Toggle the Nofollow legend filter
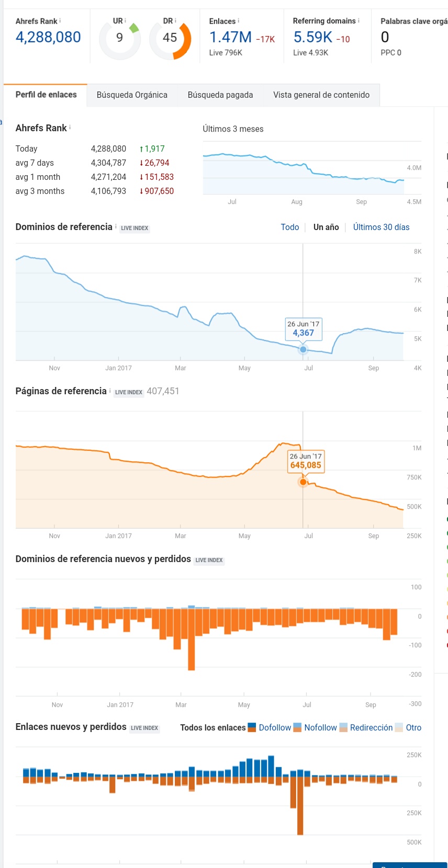This screenshot has height=868, width=448. tap(315, 727)
